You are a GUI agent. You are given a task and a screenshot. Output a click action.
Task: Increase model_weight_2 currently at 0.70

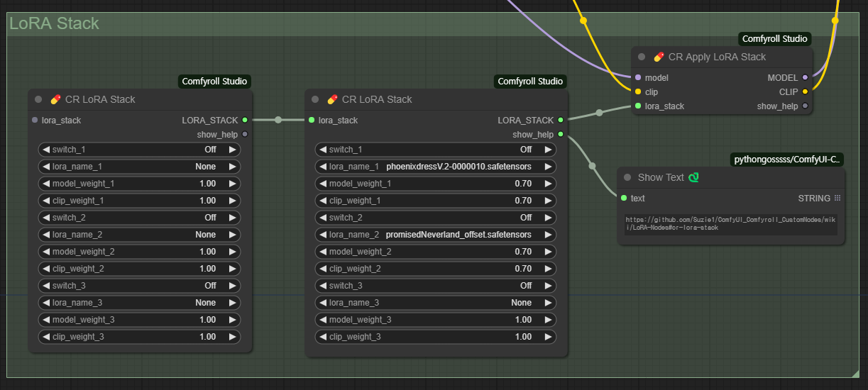click(x=547, y=252)
